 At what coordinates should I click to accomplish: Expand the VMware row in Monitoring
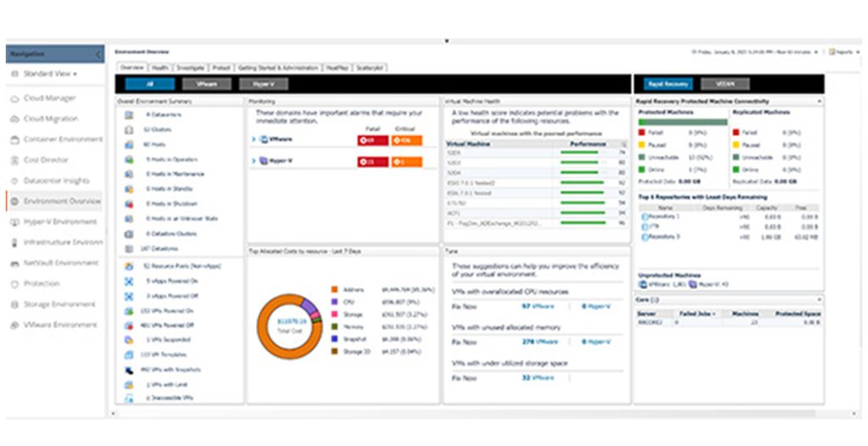pyautogui.click(x=253, y=140)
